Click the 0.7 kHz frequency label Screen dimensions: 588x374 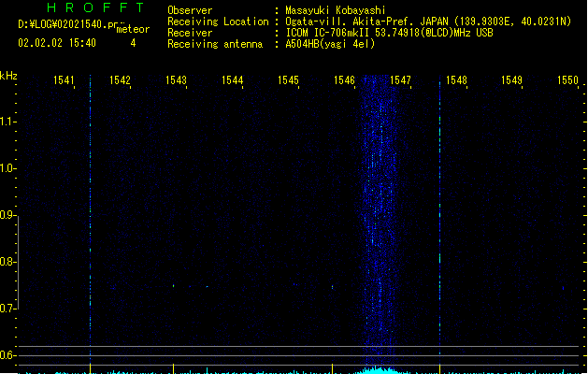[7, 309]
